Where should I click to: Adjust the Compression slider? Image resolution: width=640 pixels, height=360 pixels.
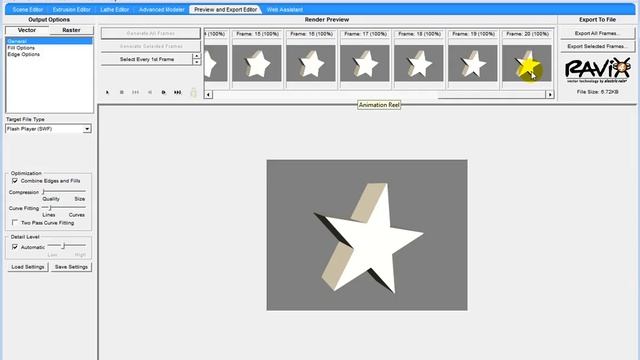point(64,191)
